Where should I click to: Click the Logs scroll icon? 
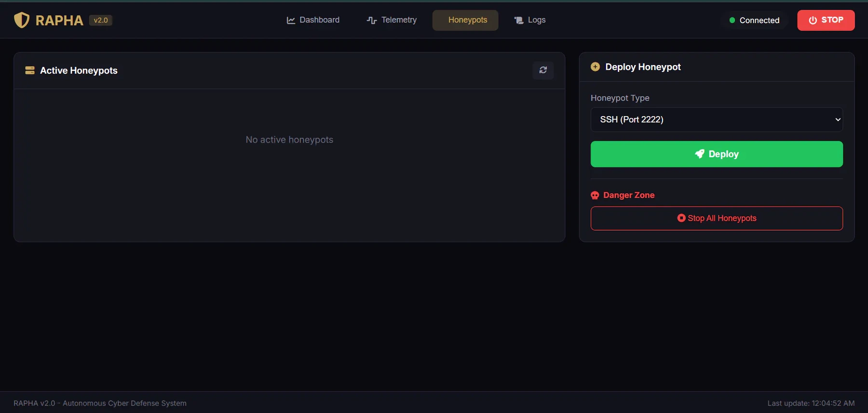(519, 20)
